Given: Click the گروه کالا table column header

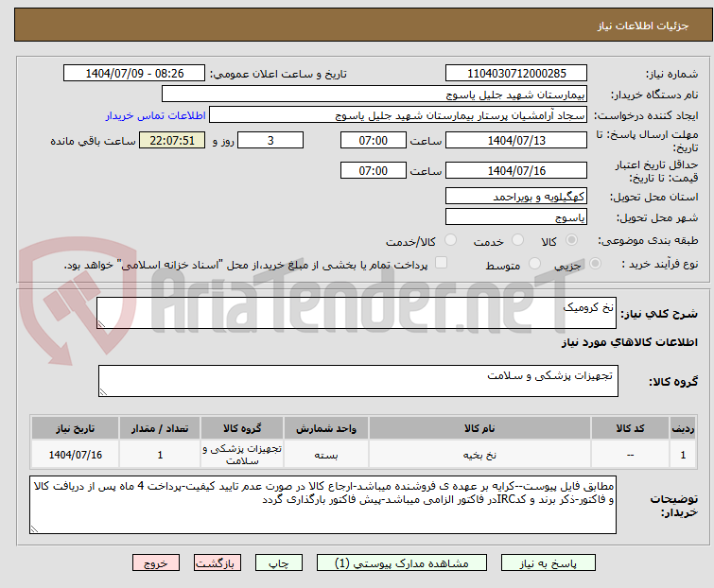Looking at the screenshot, I should point(242,428).
